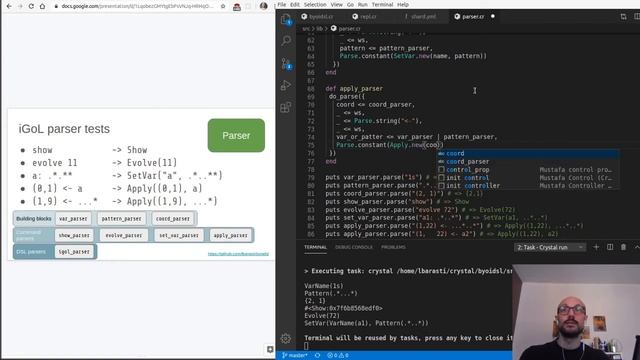Click the sync changes icon in status bar
The width and height of the screenshot is (640, 360).
(x=318, y=355)
